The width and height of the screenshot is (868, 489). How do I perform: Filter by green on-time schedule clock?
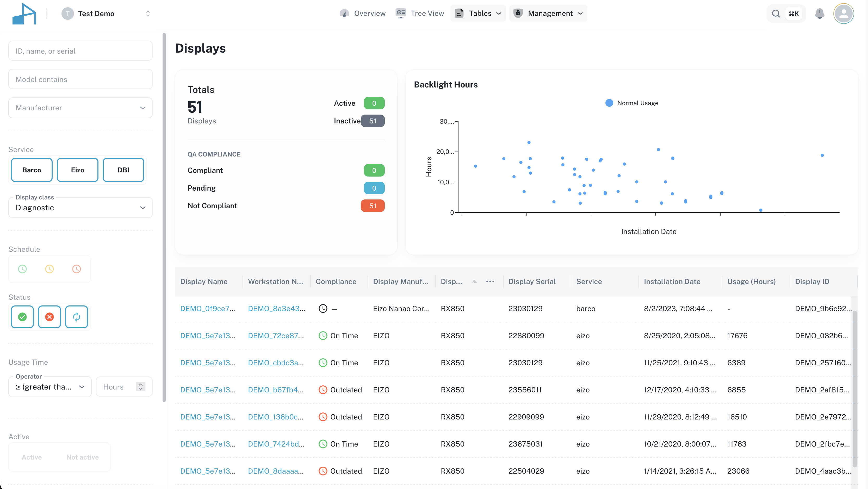pos(22,269)
